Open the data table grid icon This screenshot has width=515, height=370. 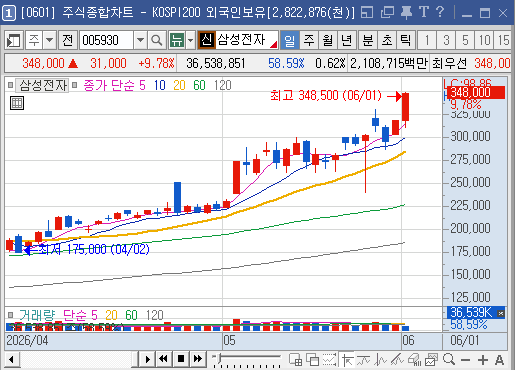(17, 103)
